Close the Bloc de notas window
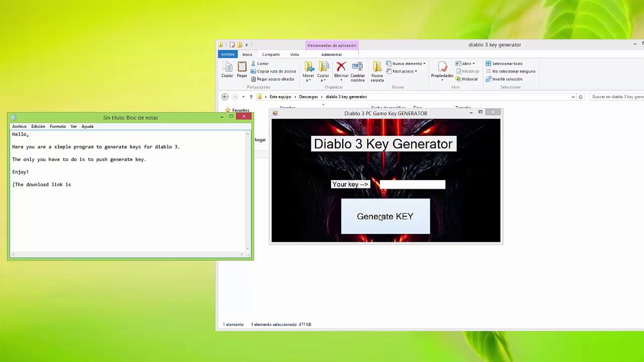The height and width of the screenshot is (362, 644). coord(244,117)
